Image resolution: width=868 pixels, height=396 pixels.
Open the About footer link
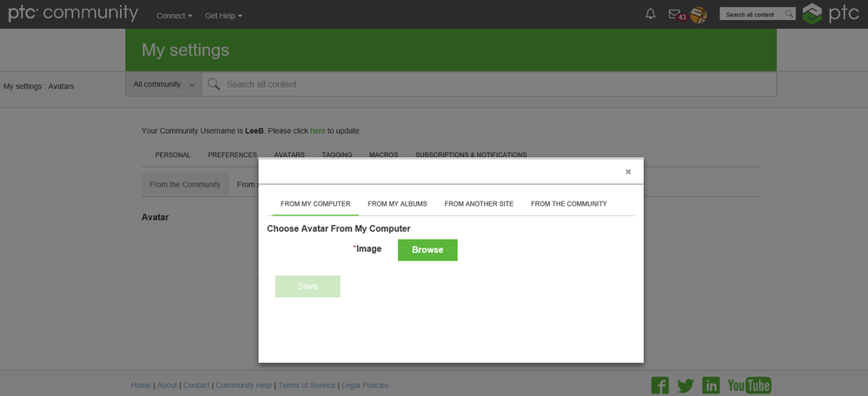(167, 386)
